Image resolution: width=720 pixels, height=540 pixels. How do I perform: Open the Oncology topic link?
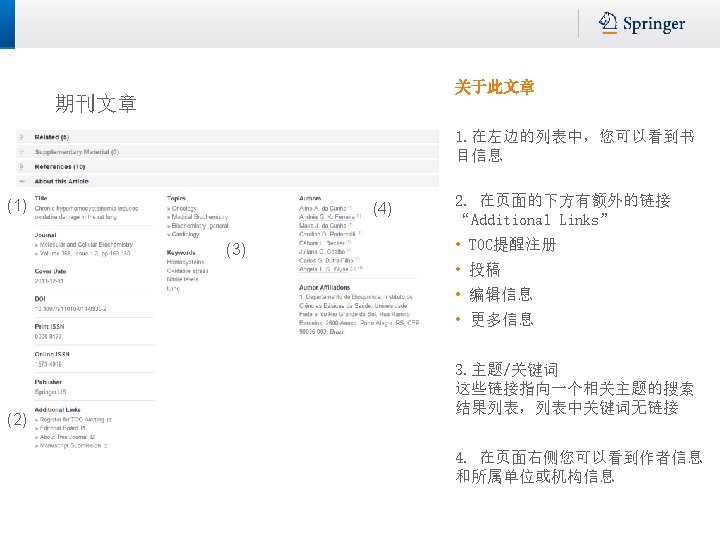[184, 208]
